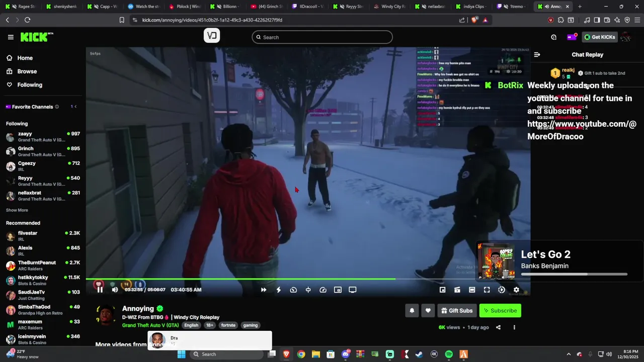Screen dimensions: 644x362
Task: Show hidden system tray icons
Action: point(569,354)
